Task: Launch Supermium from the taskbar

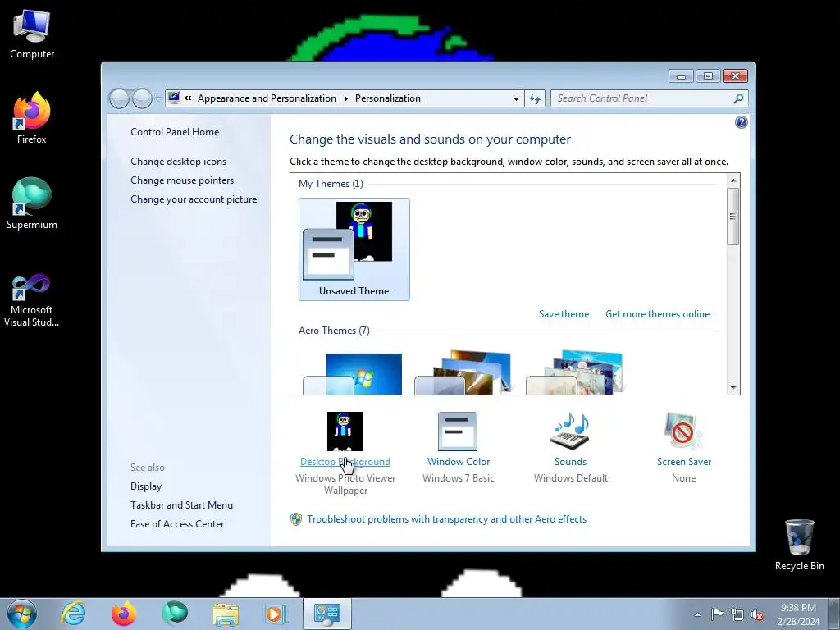Action: 175,614
